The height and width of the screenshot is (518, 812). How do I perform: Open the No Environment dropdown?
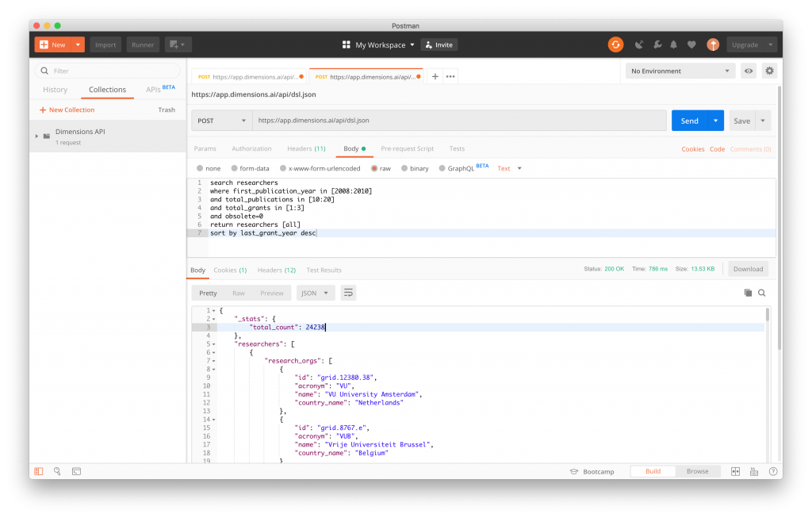pyautogui.click(x=680, y=71)
